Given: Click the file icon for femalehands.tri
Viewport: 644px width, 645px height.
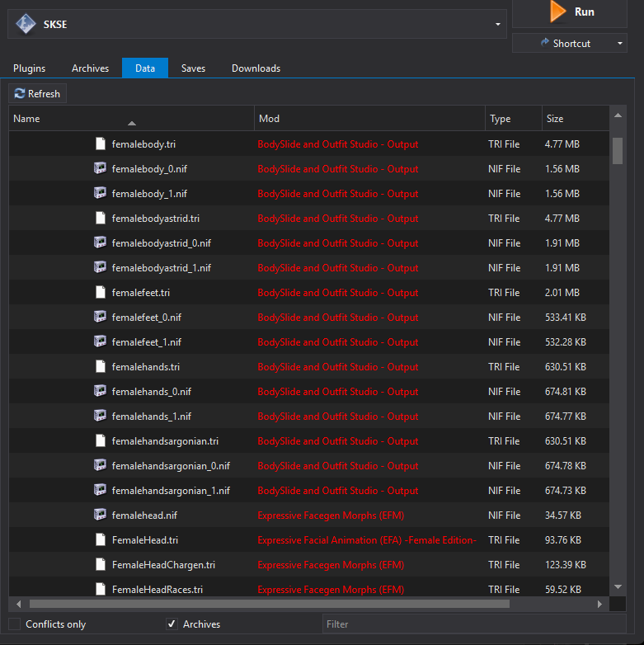Looking at the screenshot, I should click(101, 366).
